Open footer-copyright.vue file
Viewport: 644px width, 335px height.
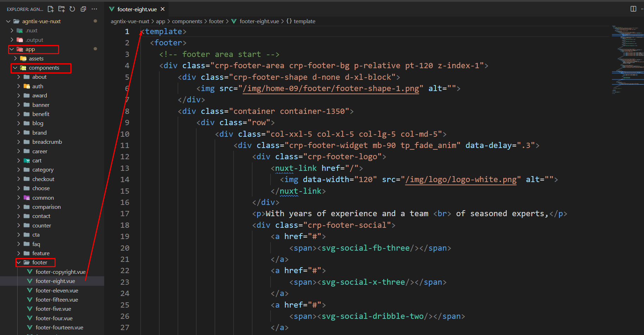[60, 272]
